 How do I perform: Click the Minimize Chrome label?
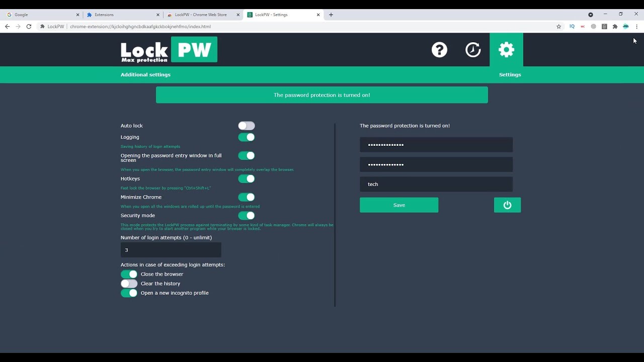pos(141,197)
